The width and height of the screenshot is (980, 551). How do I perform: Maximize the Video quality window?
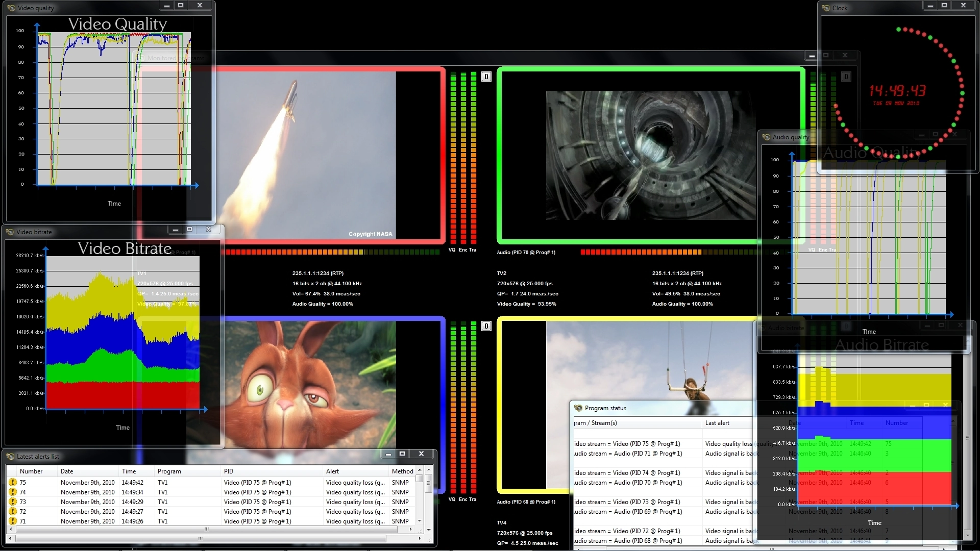[181, 5]
